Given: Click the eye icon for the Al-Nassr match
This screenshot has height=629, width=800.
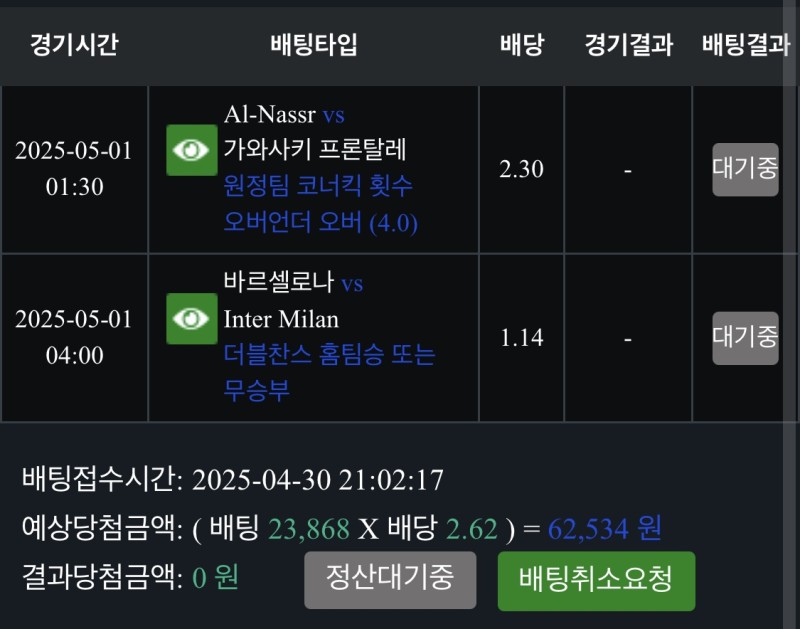Looking at the screenshot, I should 191,150.
